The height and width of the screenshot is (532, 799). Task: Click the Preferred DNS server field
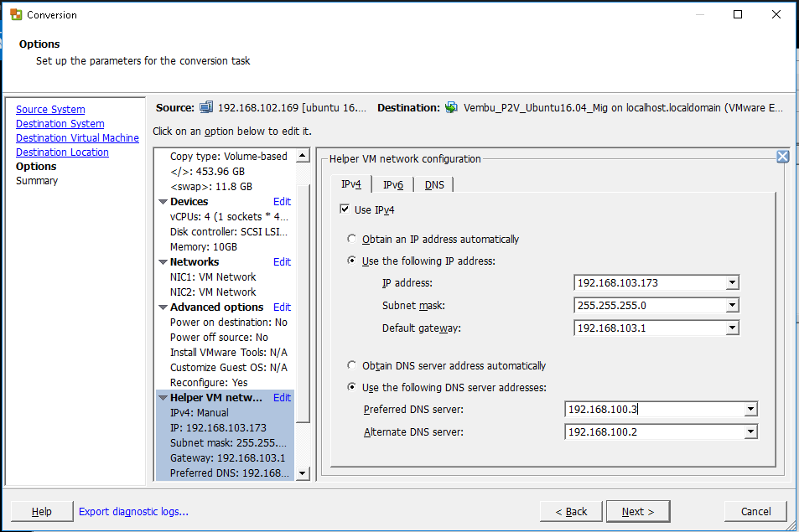(655, 410)
